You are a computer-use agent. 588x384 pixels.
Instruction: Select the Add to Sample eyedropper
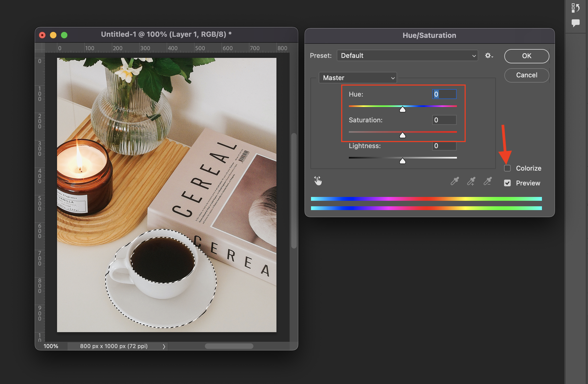click(471, 181)
